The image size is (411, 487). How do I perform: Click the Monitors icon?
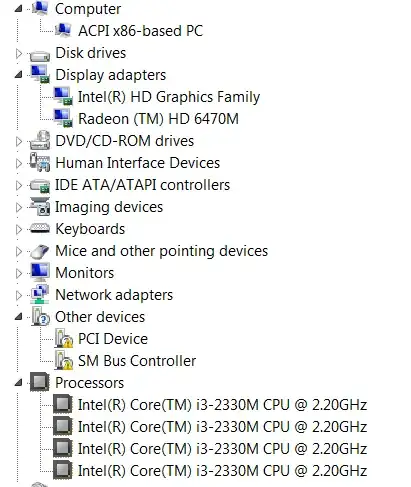tap(40, 272)
